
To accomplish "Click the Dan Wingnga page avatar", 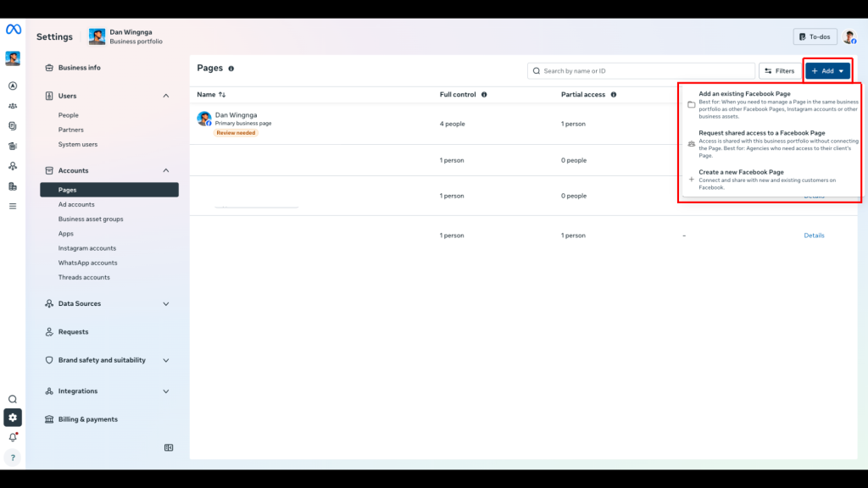I will tap(204, 119).
